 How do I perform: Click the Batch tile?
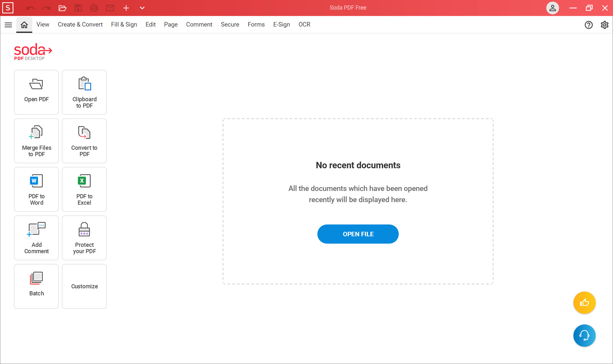[x=36, y=286]
